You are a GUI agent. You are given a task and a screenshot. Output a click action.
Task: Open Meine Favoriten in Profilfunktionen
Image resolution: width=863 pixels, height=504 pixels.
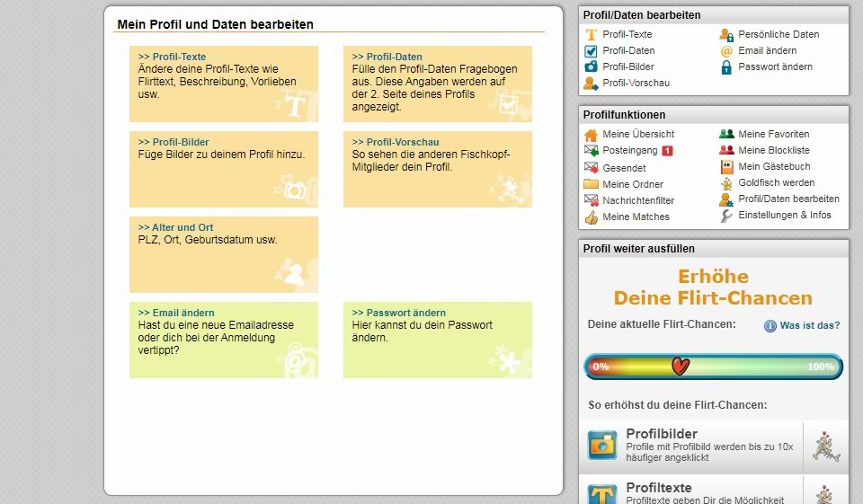pyautogui.click(x=773, y=135)
